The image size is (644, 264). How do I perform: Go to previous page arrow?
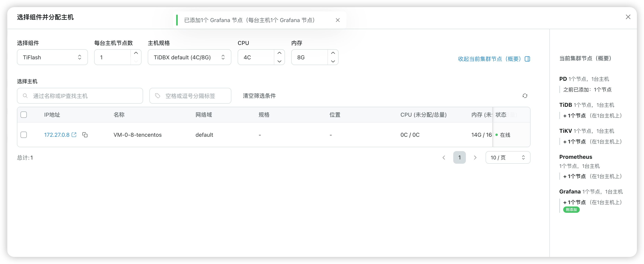coord(444,157)
